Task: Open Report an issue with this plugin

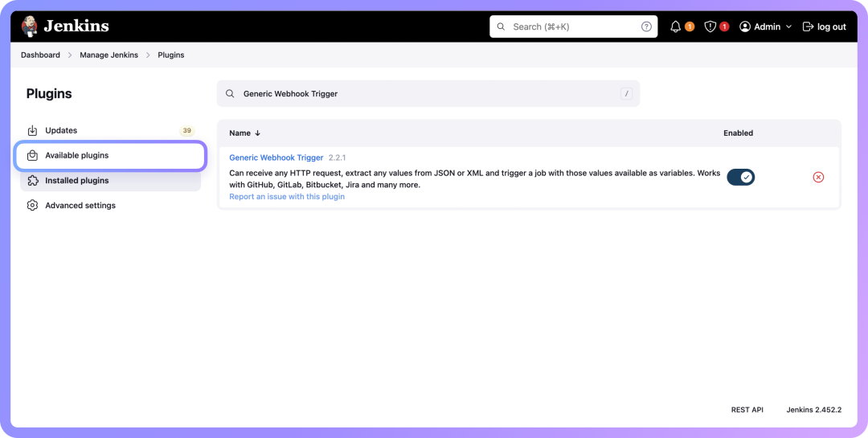Action: click(x=287, y=197)
